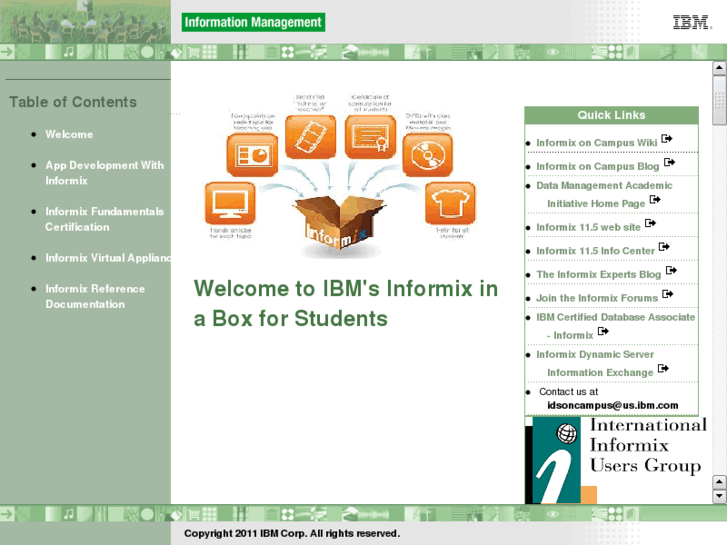Click the vertical scrollbar thumb
727x545 pixels.
pos(719,100)
